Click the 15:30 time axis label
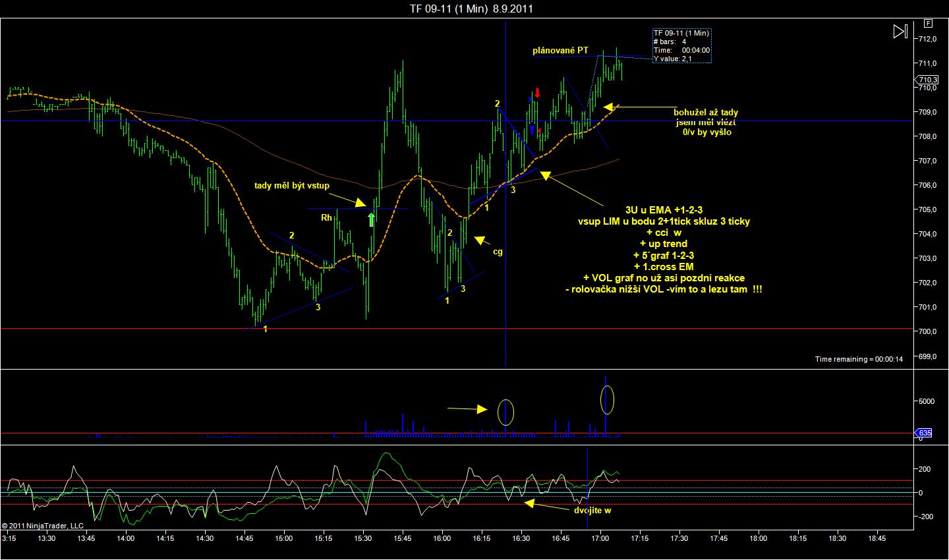949x560 pixels. pyautogui.click(x=362, y=538)
